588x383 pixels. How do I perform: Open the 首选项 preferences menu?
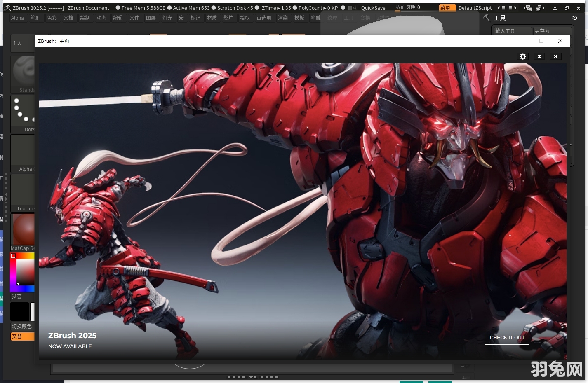click(x=263, y=18)
